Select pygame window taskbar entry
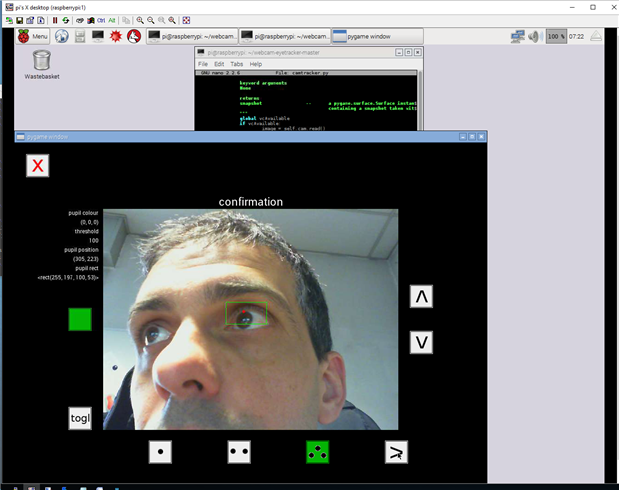This screenshot has width=619, height=490. [x=377, y=36]
